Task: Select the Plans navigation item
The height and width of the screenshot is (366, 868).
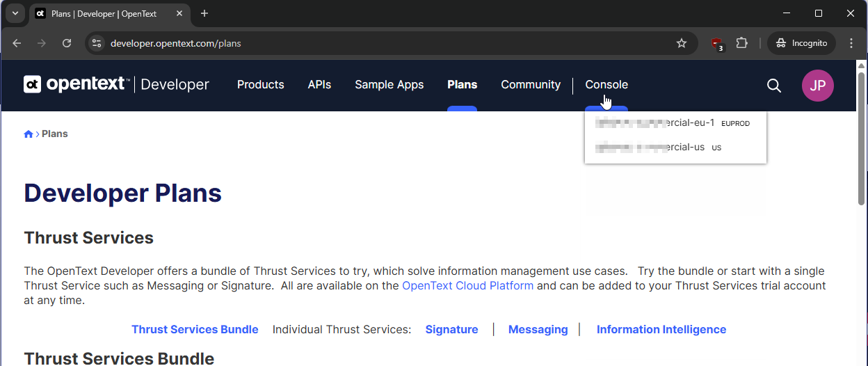Action: coord(463,85)
